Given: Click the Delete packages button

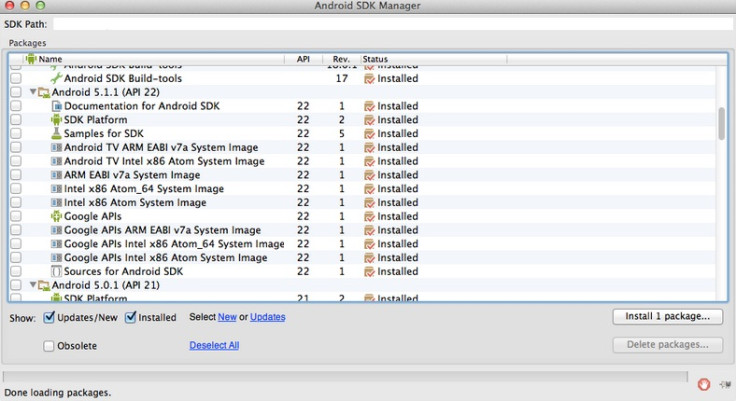Looking at the screenshot, I should (x=667, y=345).
